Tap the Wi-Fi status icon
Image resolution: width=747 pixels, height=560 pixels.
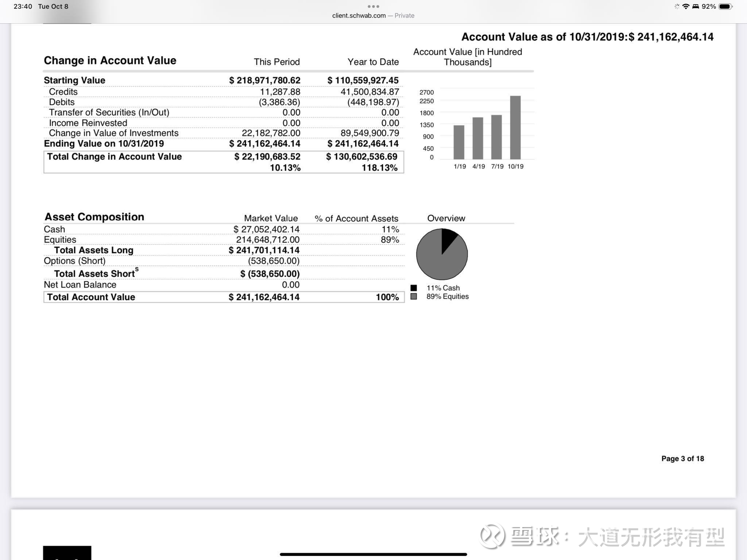pyautogui.click(x=686, y=6)
